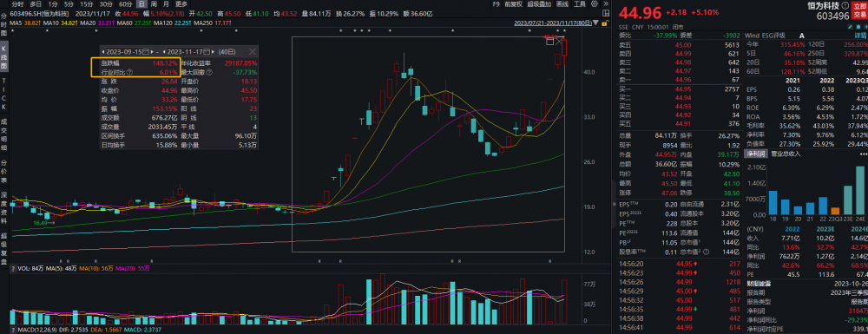Click the square marker on the chart selection box
868x334 pixels.
pos(549,41)
